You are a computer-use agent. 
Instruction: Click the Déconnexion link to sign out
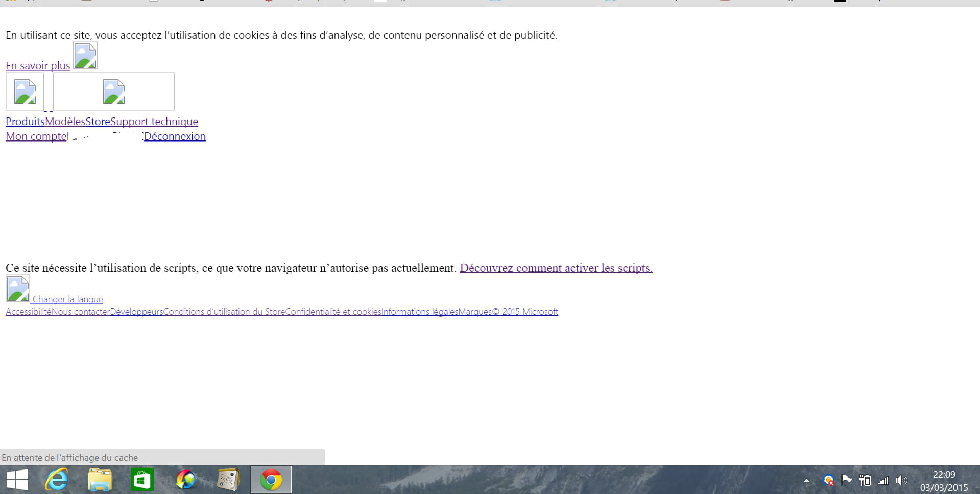pos(175,136)
